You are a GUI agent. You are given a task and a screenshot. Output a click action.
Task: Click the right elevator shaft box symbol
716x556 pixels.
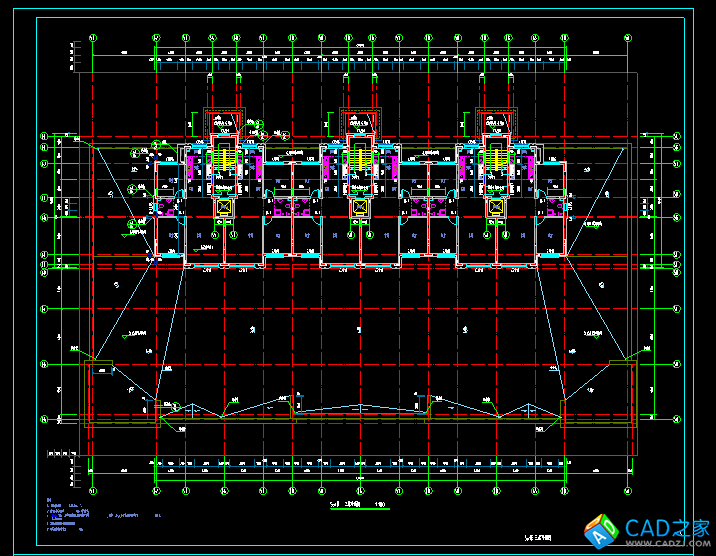coord(495,208)
